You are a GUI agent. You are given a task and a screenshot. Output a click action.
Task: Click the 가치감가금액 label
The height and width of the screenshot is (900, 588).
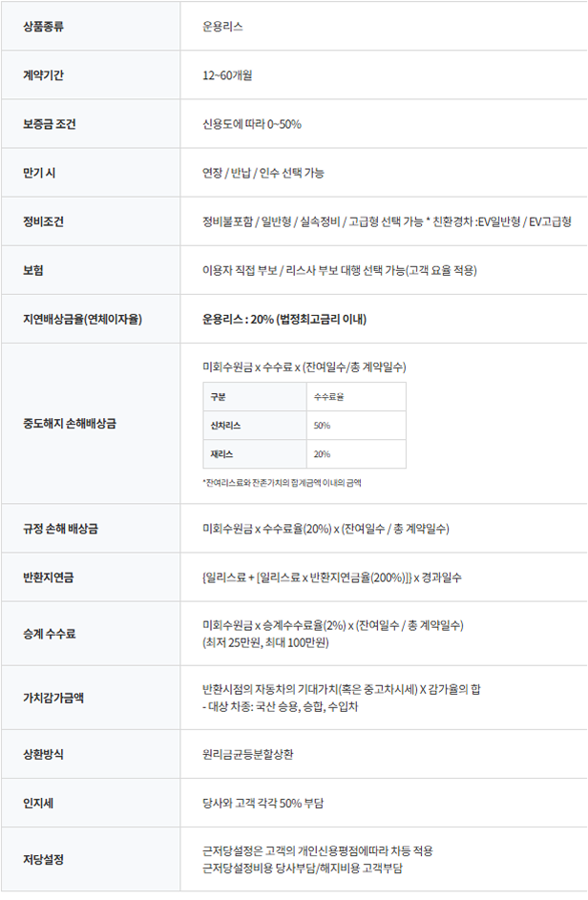(x=54, y=697)
